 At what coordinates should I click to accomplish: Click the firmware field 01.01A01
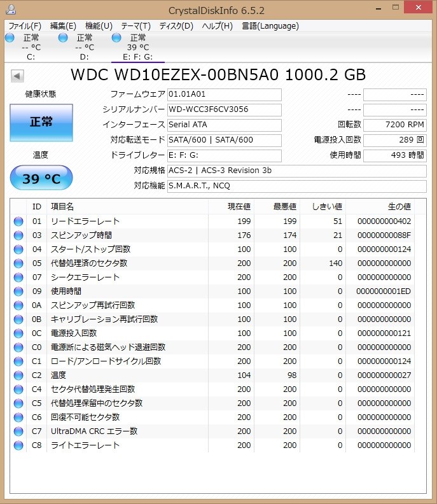[225, 94]
